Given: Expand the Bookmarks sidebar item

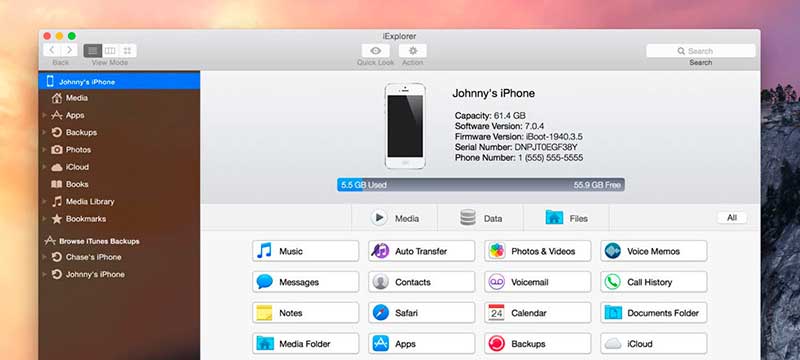Looking at the screenshot, I should (45, 219).
